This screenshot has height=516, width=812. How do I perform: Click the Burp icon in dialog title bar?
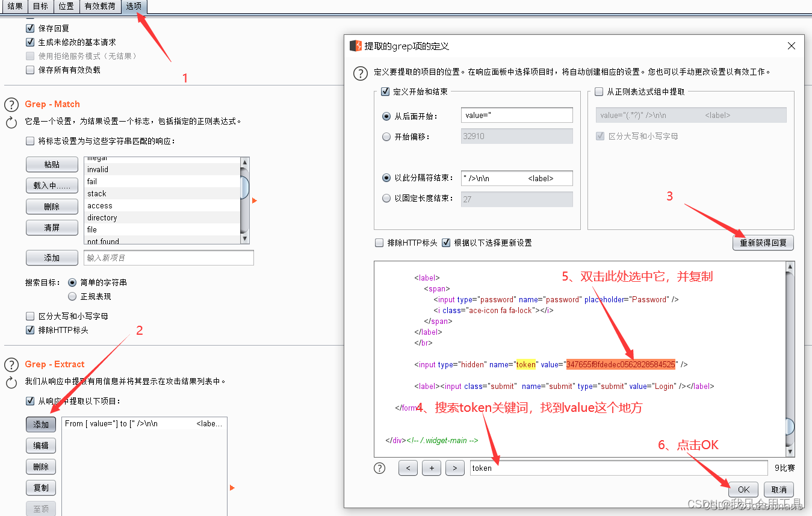click(x=356, y=46)
